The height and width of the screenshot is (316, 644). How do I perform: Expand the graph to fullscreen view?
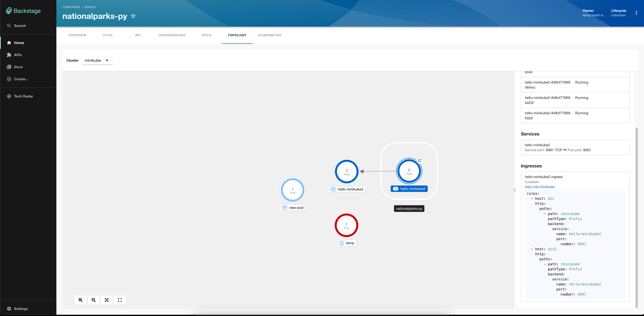120,300
